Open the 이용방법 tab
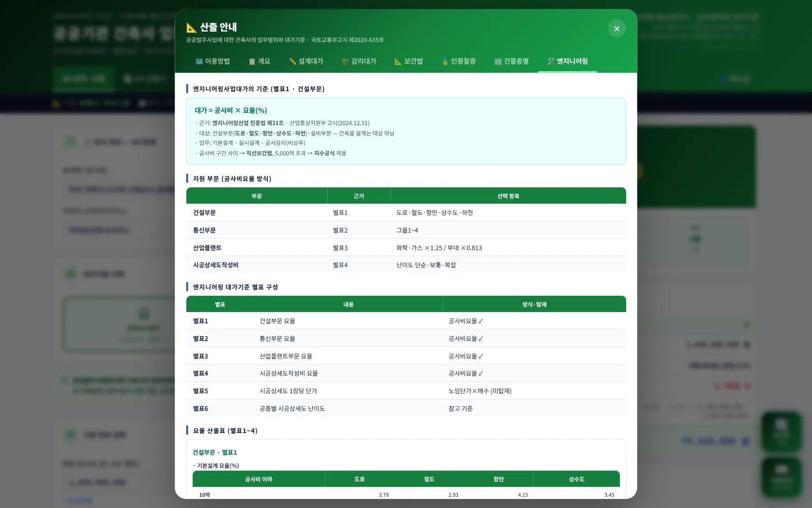The height and width of the screenshot is (508, 812). [212, 61]
